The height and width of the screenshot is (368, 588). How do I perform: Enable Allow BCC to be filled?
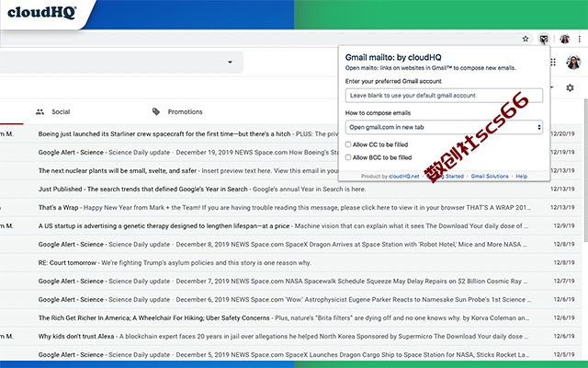pyautogui.click(x=348, y=157)
